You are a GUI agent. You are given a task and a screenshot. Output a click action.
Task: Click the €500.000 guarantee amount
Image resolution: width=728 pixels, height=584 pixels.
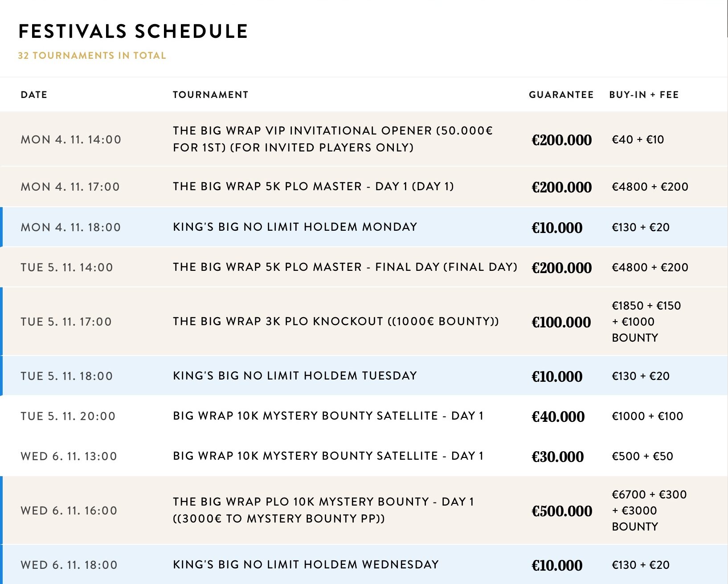pyautogui.click(x=562, y=511)
